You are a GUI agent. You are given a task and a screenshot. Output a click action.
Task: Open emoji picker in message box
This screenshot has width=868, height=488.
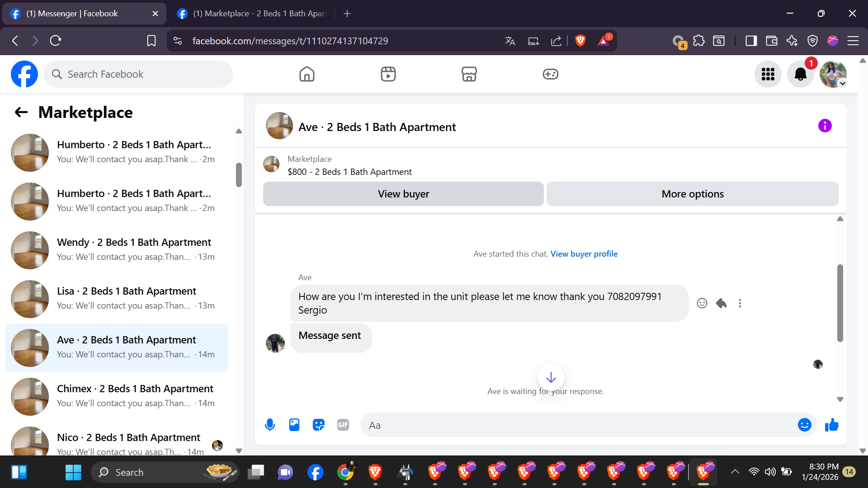804,425
